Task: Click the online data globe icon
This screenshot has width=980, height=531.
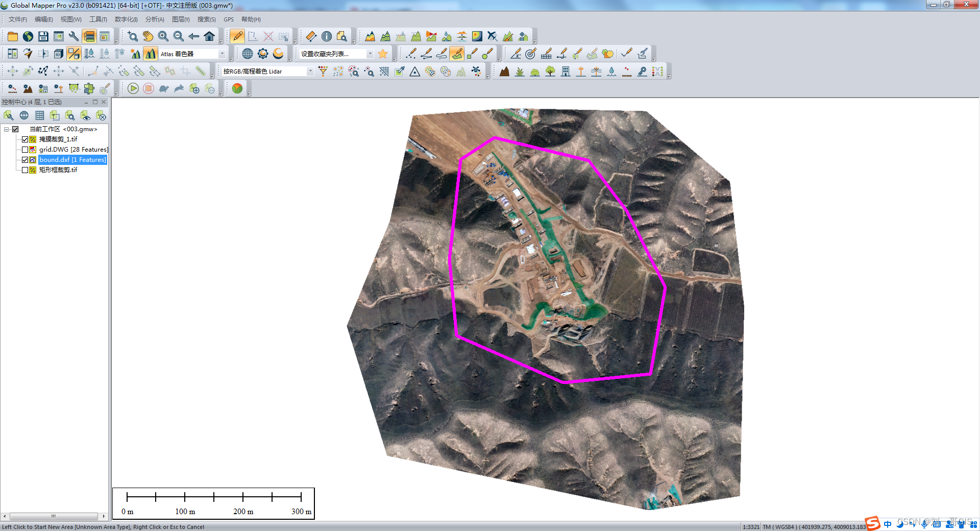Action: pyautogui.click(x=28, y=36)
